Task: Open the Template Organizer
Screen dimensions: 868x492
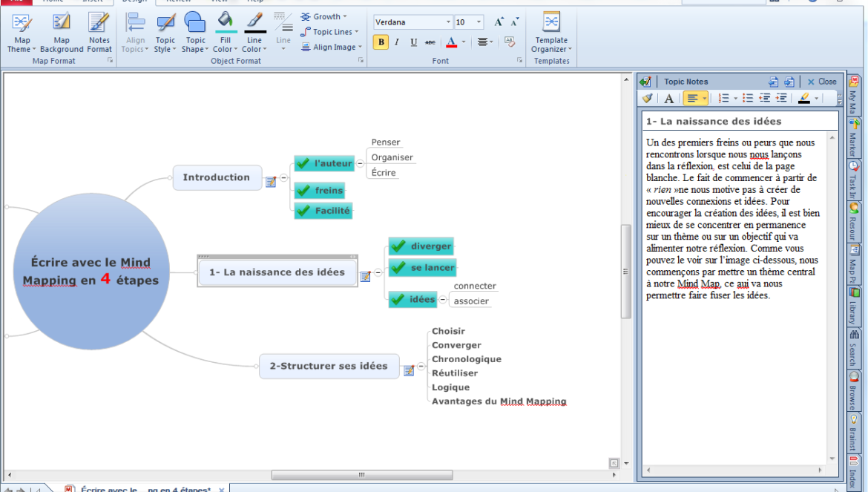Action: pos(551,33)
